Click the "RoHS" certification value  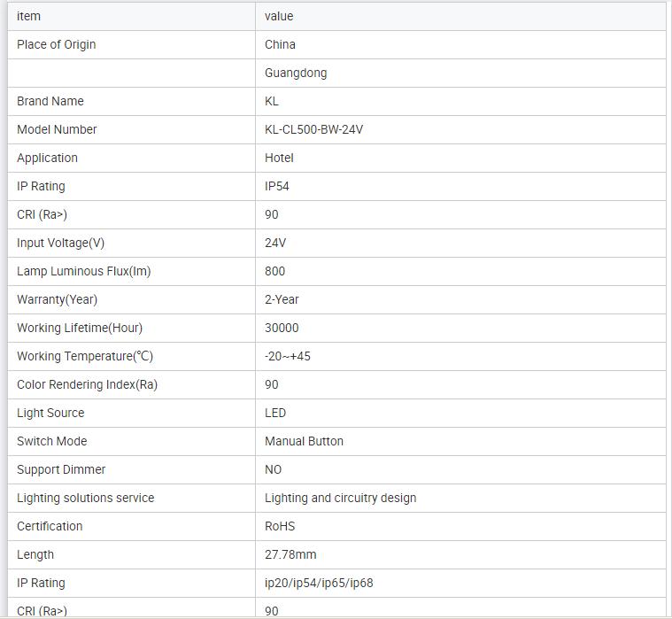pos(280,526)
